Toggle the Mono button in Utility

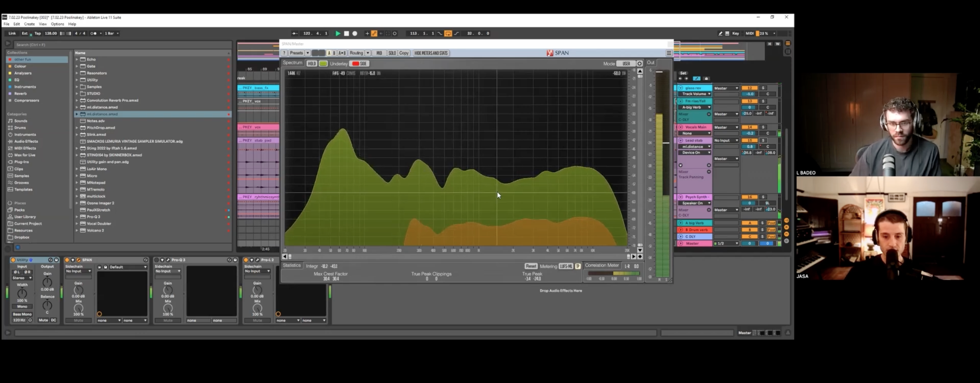point(22,306)
